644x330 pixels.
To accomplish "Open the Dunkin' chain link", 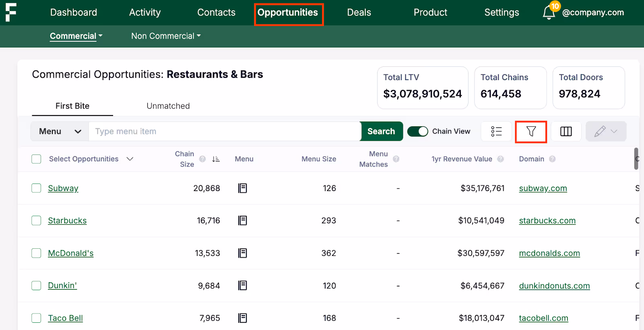I will click(62, 285).
